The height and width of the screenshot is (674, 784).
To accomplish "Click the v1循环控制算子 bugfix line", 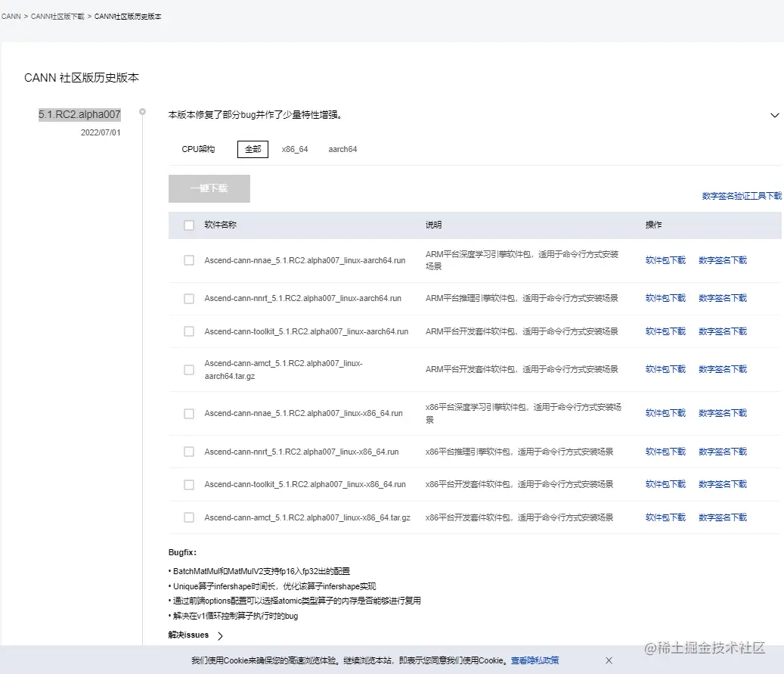I will click(x=233, y=616).
